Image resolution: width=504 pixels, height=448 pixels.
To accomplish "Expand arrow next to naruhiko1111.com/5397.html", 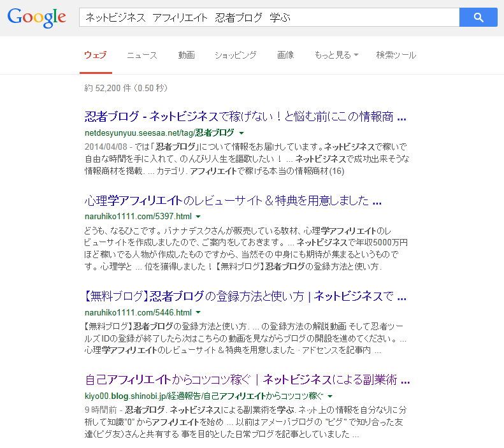I will [x=198, y=217].
